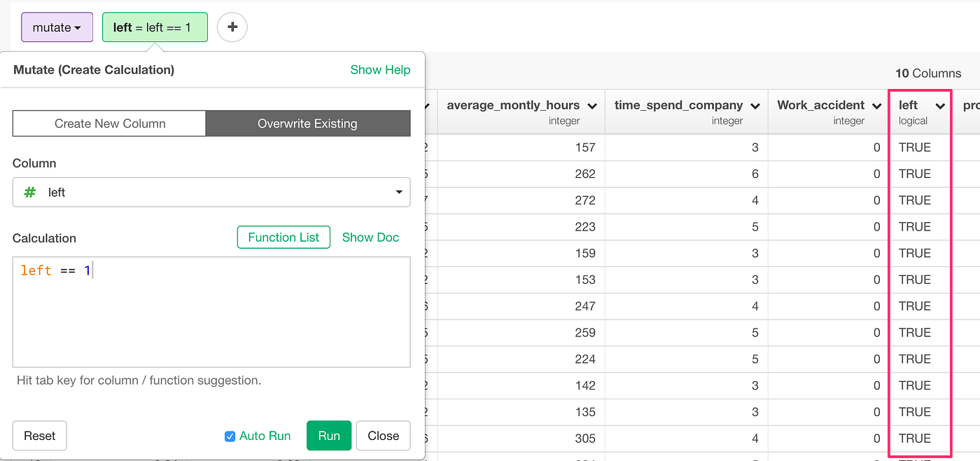
Task: Select the left = left == 1 step token
Action: [x=155, y=27]
